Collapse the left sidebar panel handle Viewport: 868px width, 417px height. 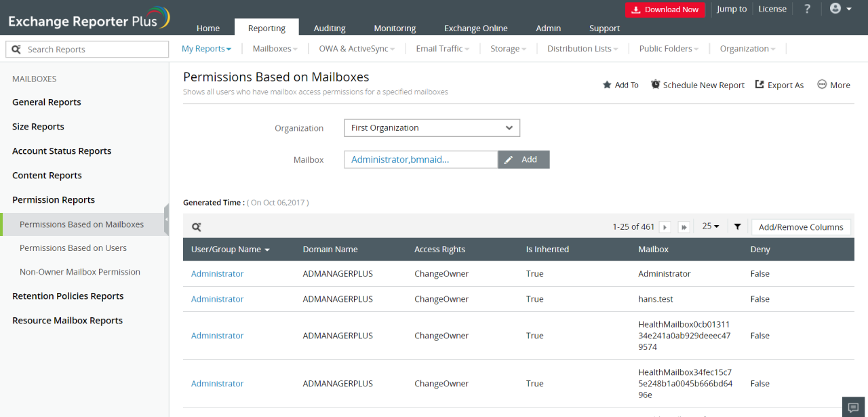pyautogui.click(x=166, y=219)
